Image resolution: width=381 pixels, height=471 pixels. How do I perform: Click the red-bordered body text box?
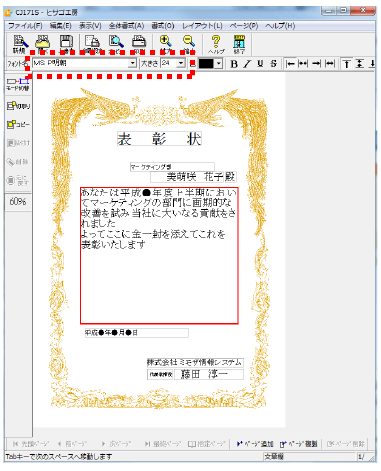pyautogui.click(x=159, y=255)
